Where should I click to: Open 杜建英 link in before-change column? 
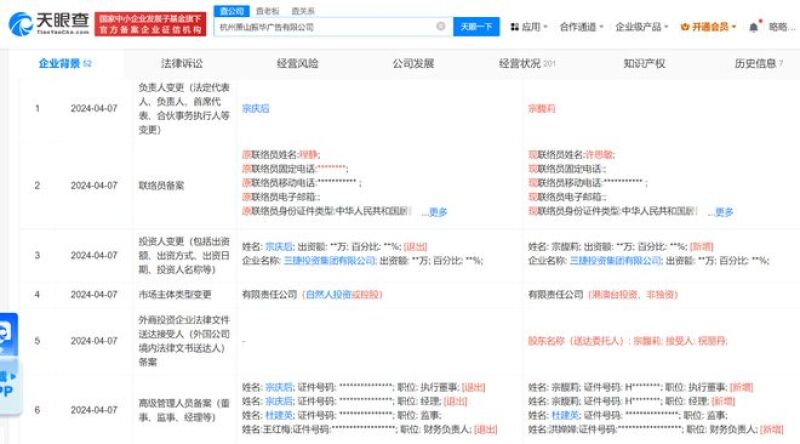tap(279, 415)
